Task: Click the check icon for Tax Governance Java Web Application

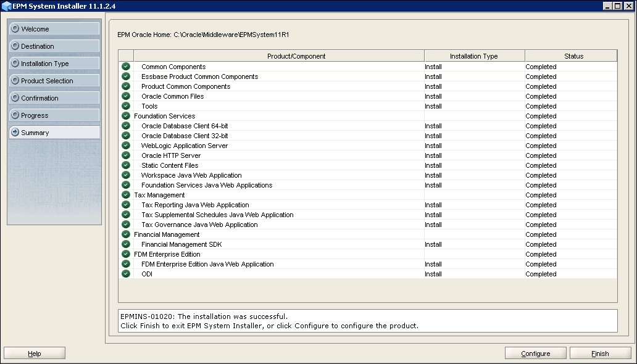Action: tap(126, 224)
